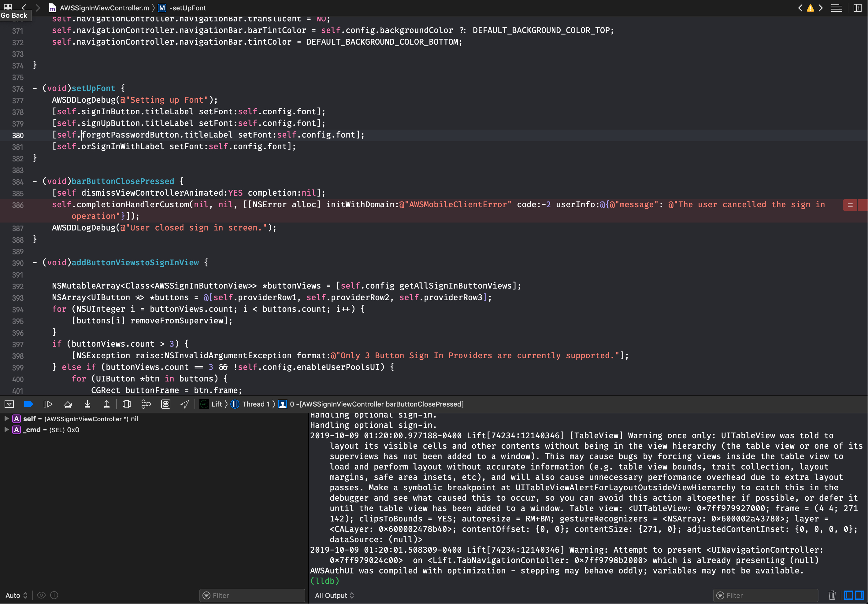Click the console Filter input field

(766, 595)
